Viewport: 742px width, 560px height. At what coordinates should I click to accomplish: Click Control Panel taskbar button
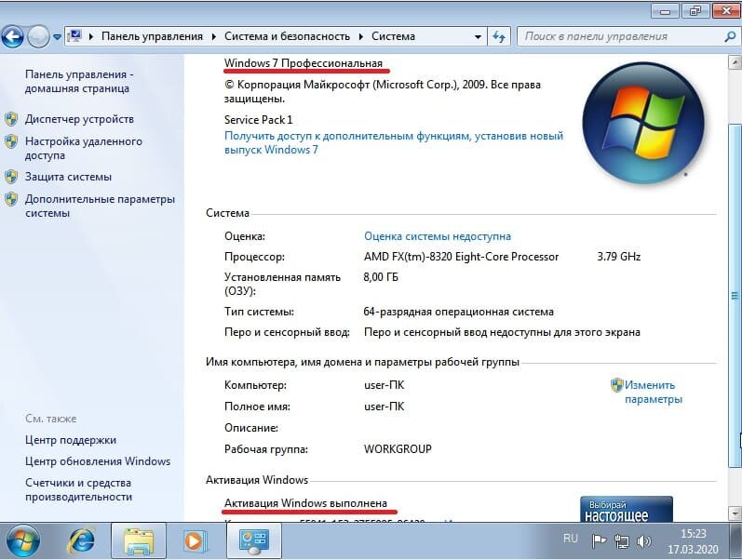[x=254, y=541]
